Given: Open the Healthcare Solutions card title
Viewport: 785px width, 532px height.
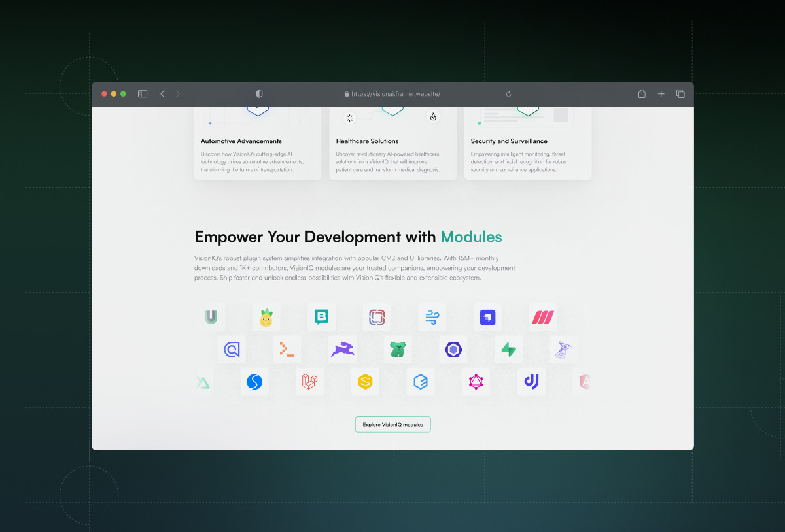Looking at the screenshot, I should click(x=367, y=141).
